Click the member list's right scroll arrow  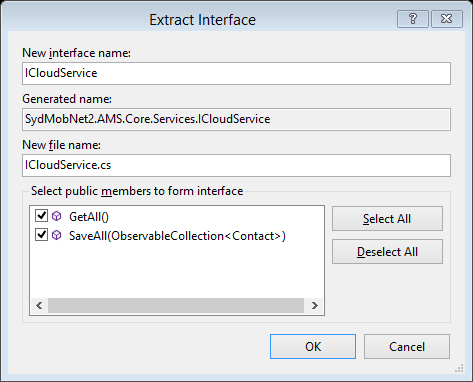[314, 305]
